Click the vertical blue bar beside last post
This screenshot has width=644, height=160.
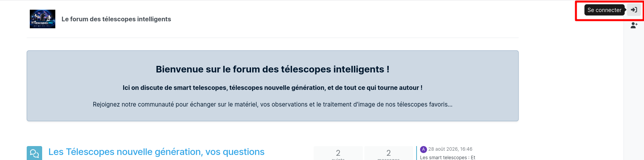(417, 153)
